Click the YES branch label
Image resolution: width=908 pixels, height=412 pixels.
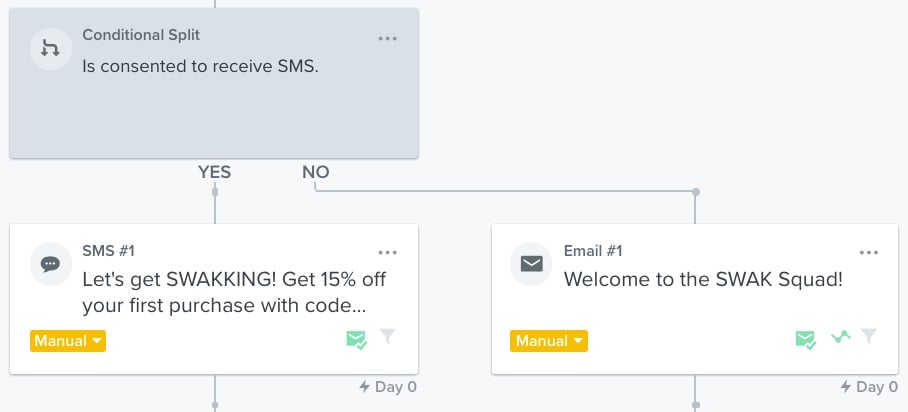click(x=214, y=172)
